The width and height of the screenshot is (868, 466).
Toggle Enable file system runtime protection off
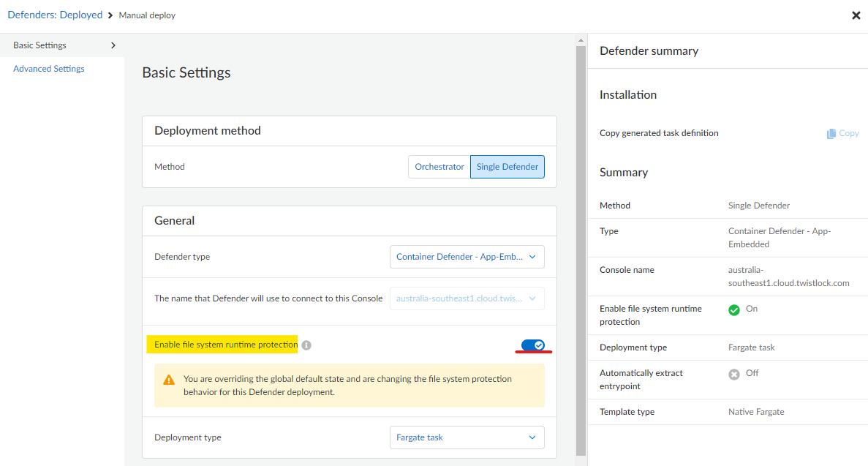[533, 345]
